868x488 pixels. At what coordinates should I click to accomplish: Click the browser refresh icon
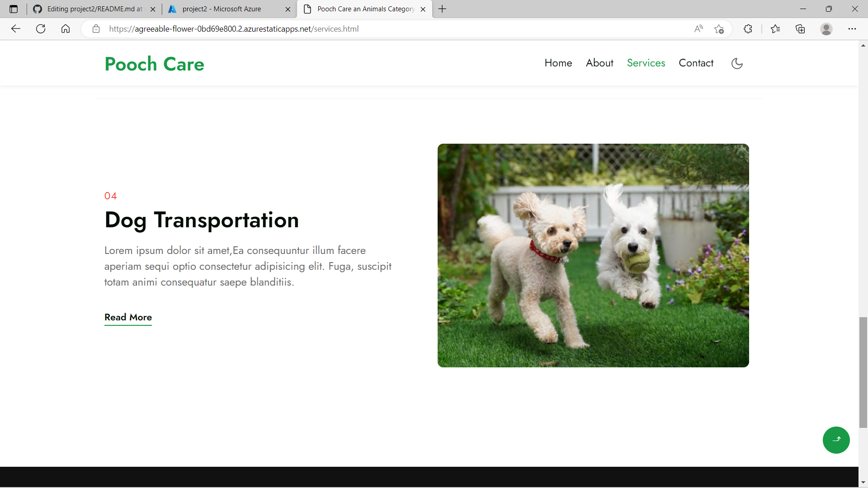point(41,28)
